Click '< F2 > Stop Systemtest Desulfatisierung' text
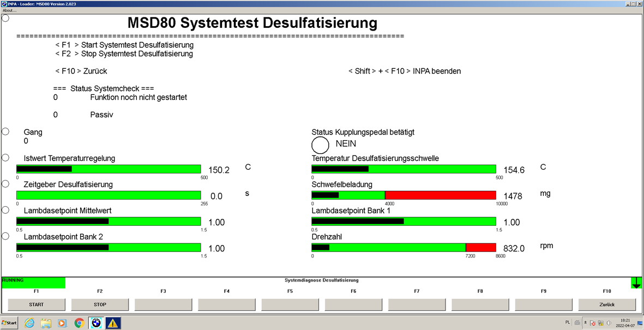Screen dimensions: 644x330 tap(124, 54)
